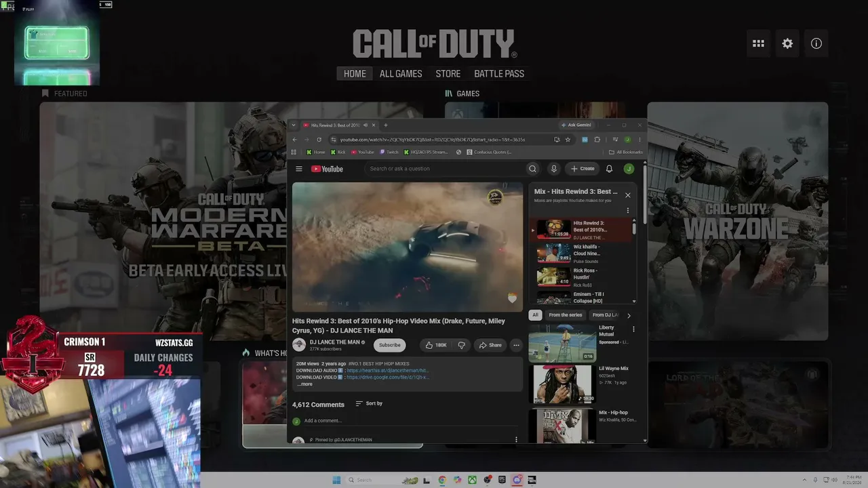Viewport: 868px width, 488px height.
Task: Dislike the Hits Rewind 3 video
Action: pyautogui.click(x=461, y=345)
